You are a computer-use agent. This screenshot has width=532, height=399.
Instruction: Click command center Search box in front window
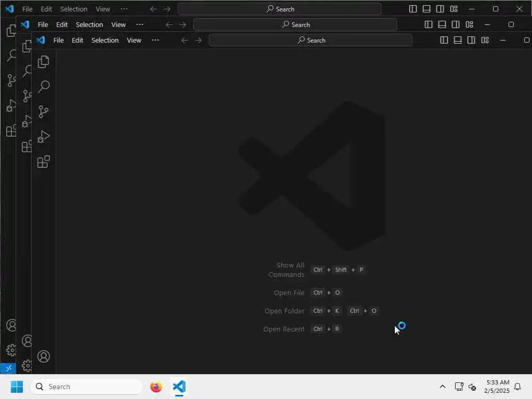click(311, 41)
